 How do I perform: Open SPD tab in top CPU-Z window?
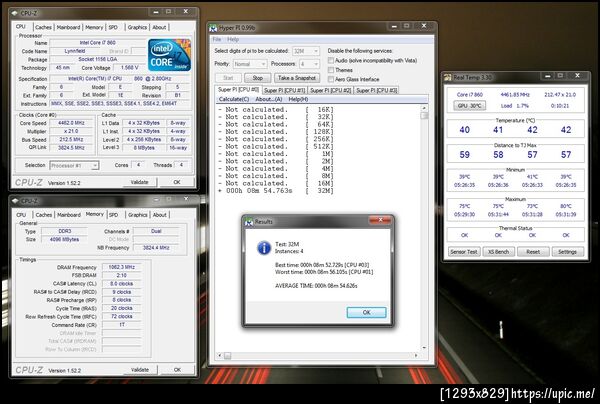coord(113,27)
